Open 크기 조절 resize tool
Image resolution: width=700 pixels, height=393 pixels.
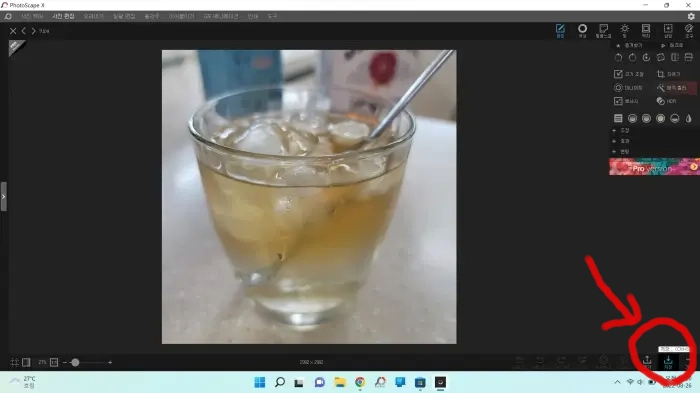pyautogui.click(x=629, y=74)
